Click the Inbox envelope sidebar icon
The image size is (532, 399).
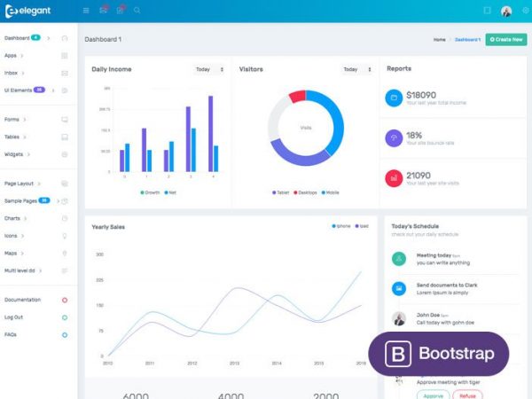(65, 73)
